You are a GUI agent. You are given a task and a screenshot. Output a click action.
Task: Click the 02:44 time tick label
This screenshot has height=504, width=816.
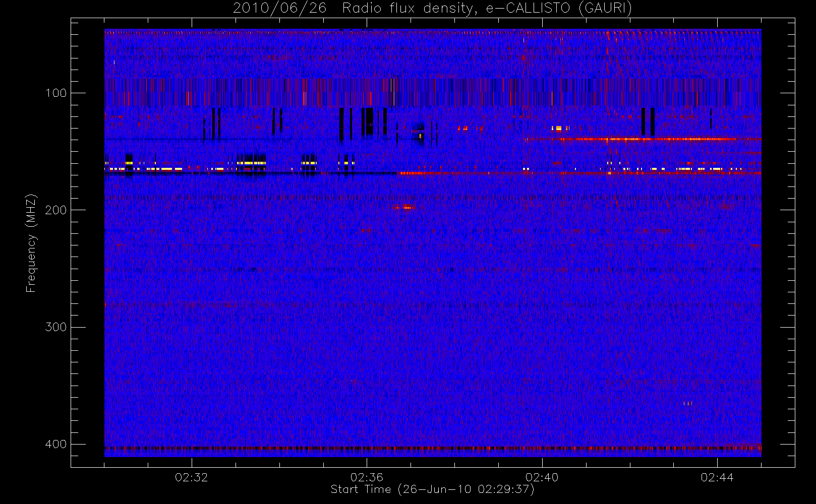click(x=717, y=477)
